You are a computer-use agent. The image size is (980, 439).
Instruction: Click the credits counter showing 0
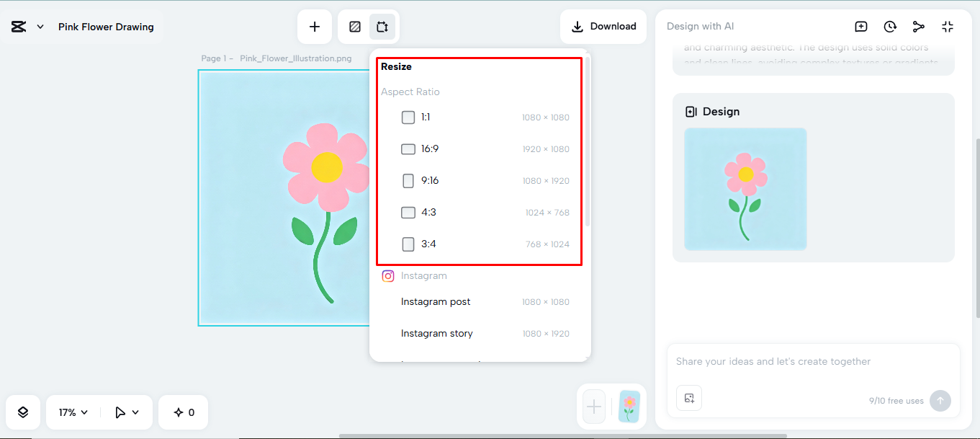[x=183, y=412]
